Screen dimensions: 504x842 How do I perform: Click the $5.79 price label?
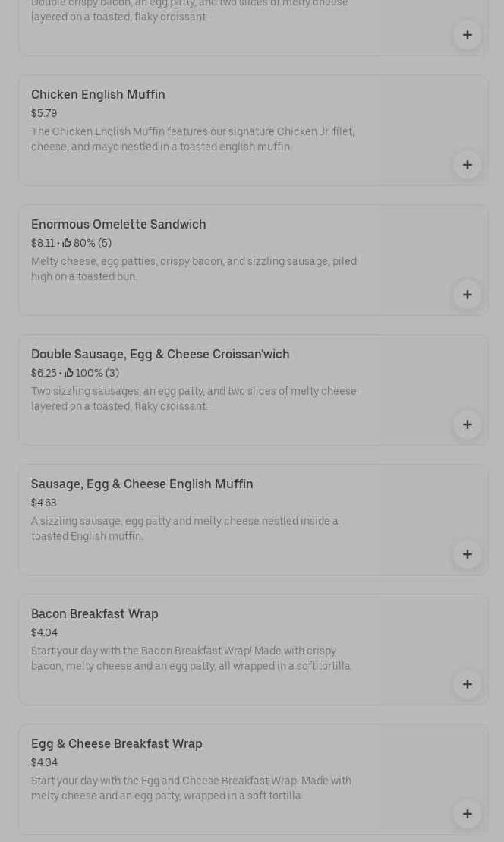point(44,114)
